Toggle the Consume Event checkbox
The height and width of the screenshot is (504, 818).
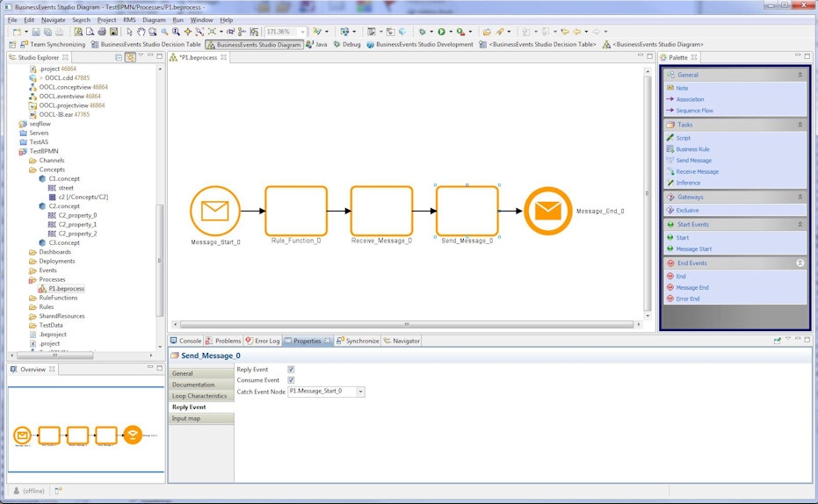(291, 380)
